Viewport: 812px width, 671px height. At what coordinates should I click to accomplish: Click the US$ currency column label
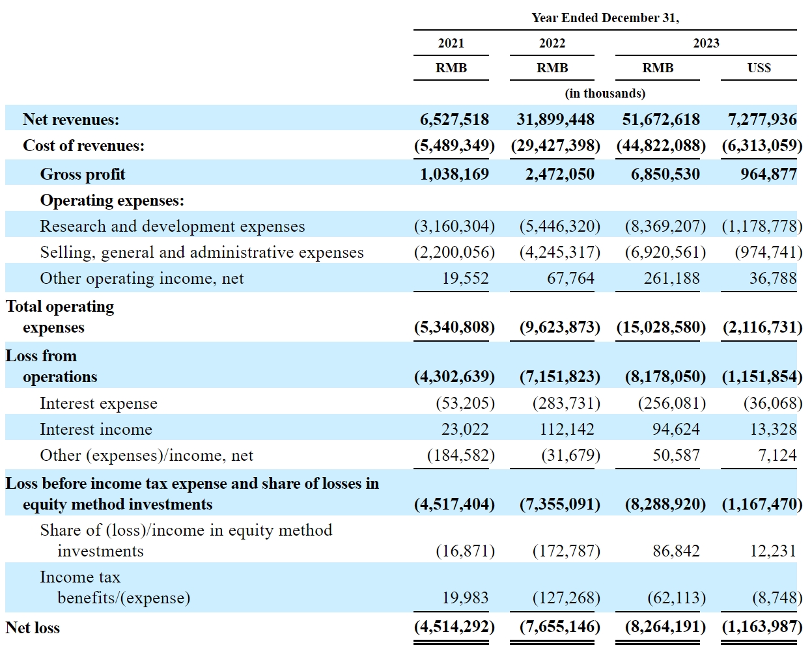(x=759, y=68)
